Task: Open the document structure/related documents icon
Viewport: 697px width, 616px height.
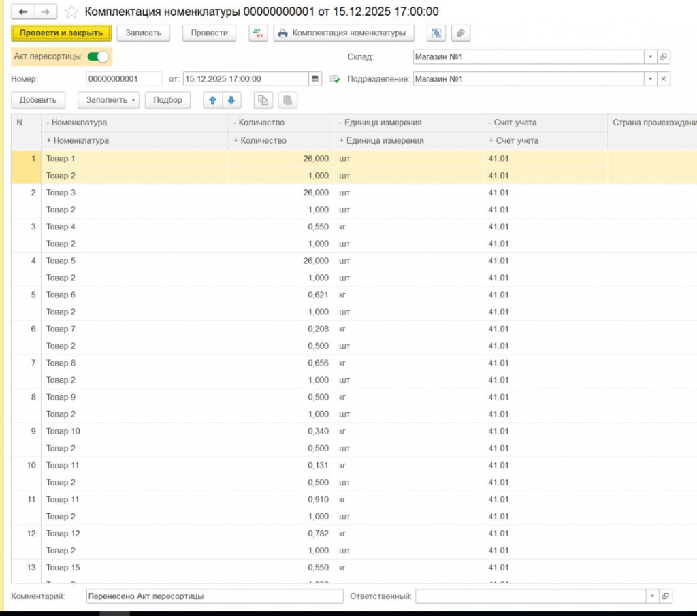Action: [436, 33]
